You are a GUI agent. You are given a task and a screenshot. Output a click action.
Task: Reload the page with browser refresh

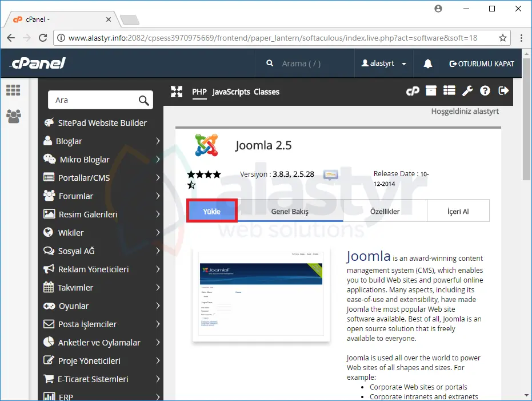[43, 38]
